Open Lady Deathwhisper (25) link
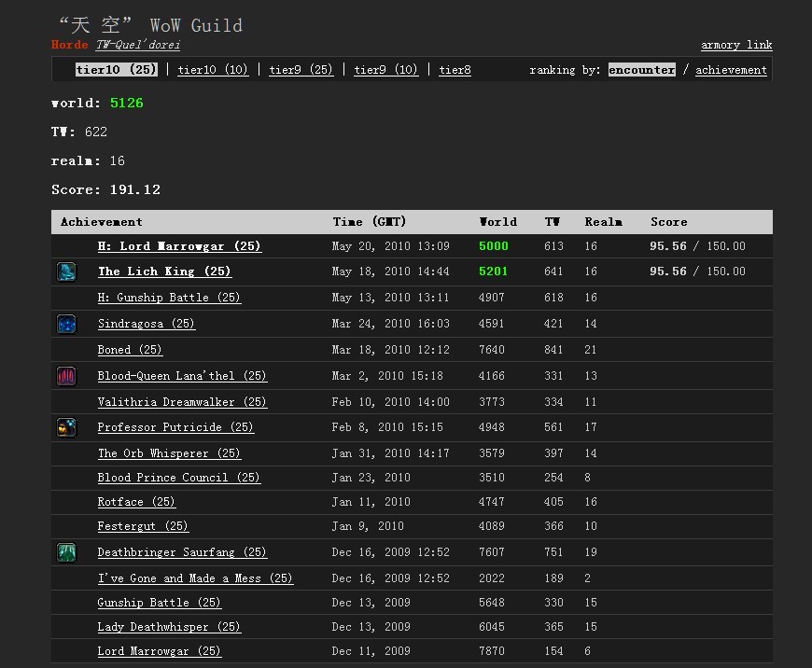 click(x=169, y=627)
